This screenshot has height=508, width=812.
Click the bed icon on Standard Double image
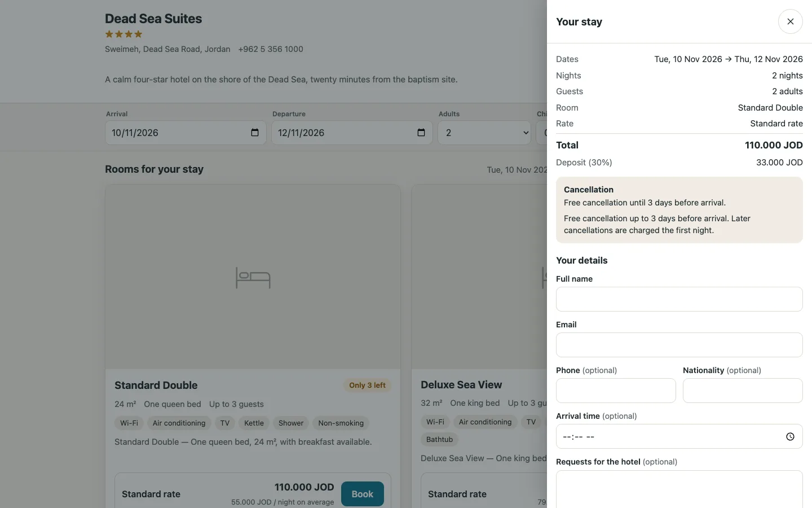tap(253, 278)
